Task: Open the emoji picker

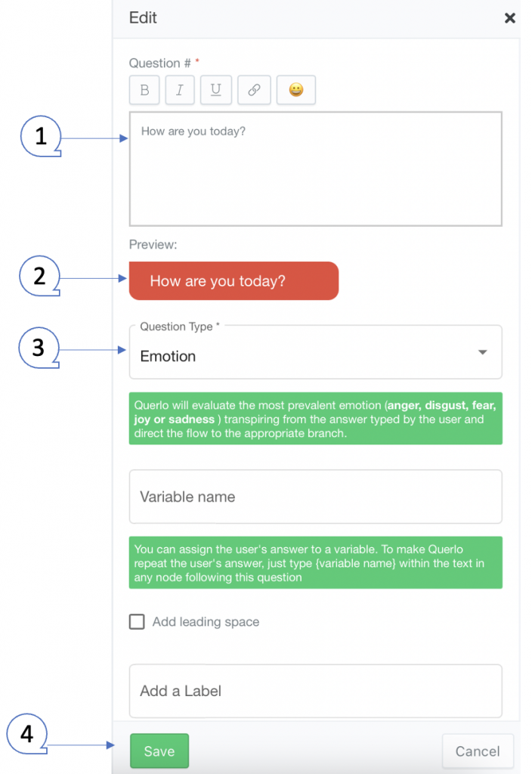Action: (296, 90)
